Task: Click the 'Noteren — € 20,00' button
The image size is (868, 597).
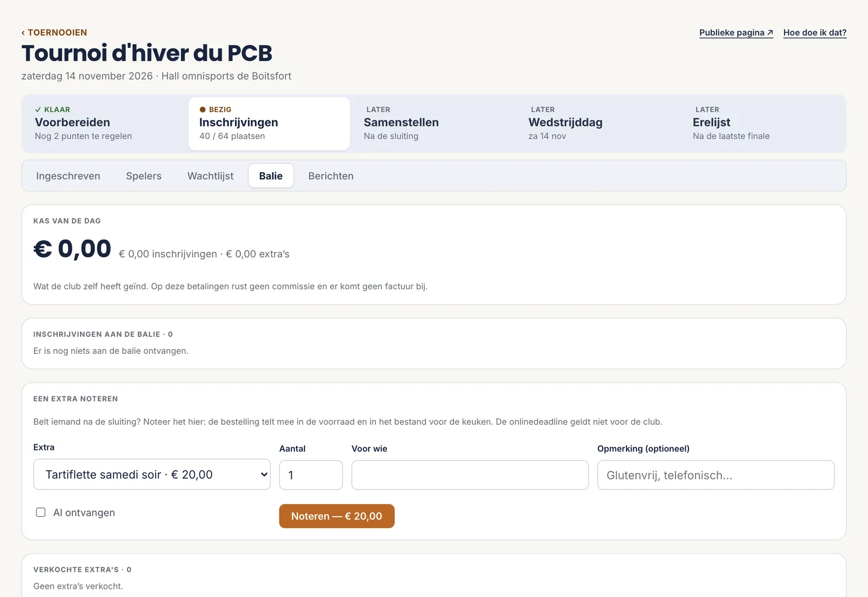Action: click(337, 516)
